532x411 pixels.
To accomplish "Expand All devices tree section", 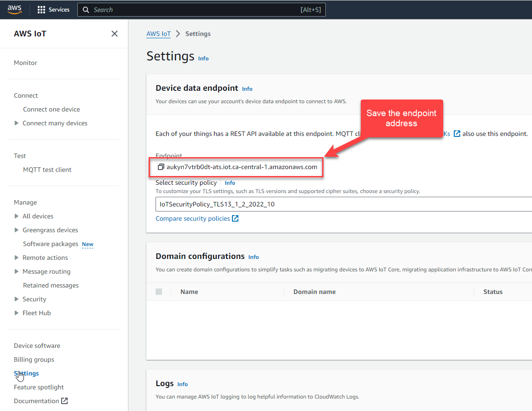I will coord(16,216).
